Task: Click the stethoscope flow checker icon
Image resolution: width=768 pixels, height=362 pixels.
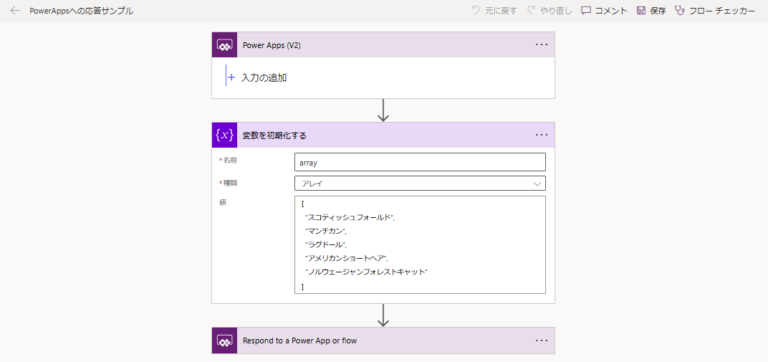Action: pos(679,11)
